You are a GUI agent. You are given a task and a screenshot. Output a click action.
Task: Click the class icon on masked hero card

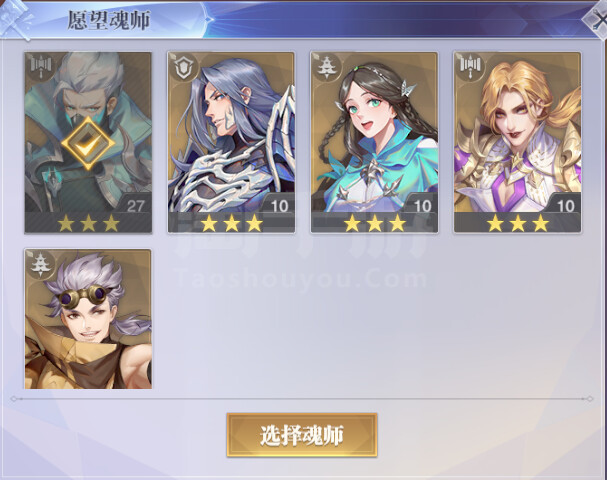point(41,67)
